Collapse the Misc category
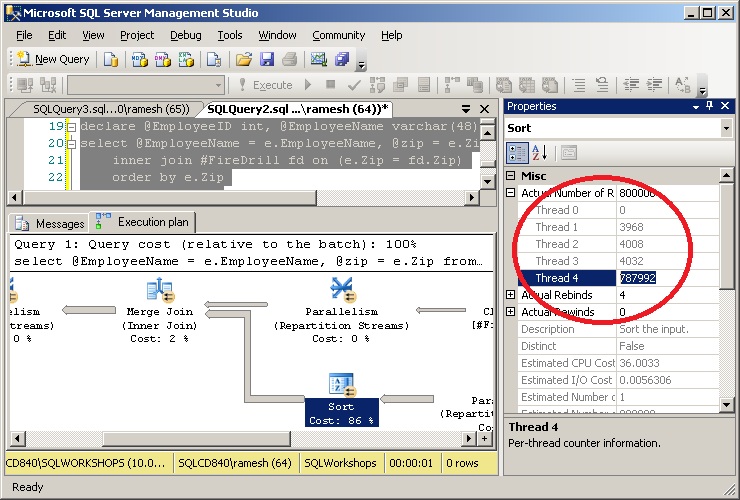Image resolution: width=740 pixels, height=500 pixels. [511, 176]
